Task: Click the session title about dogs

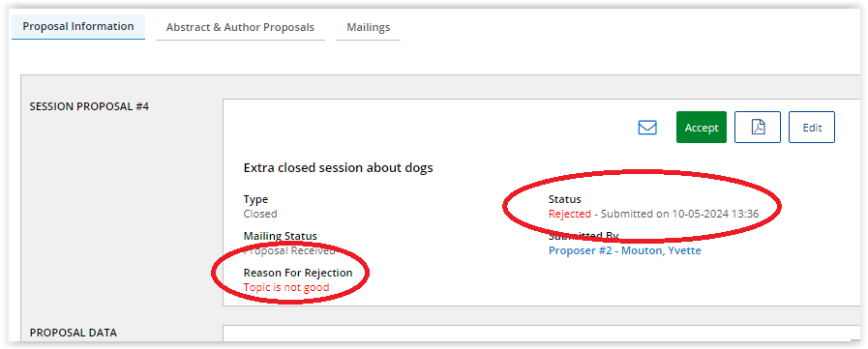Action: coord(339,167)
